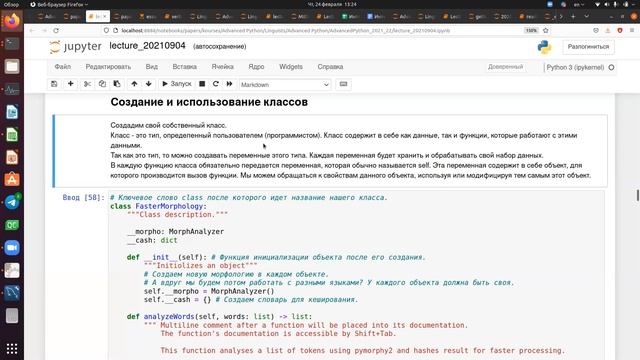Open the uBlock shield extension icon
The width and height of the screenshot is (640, 360).
(620, 31)
